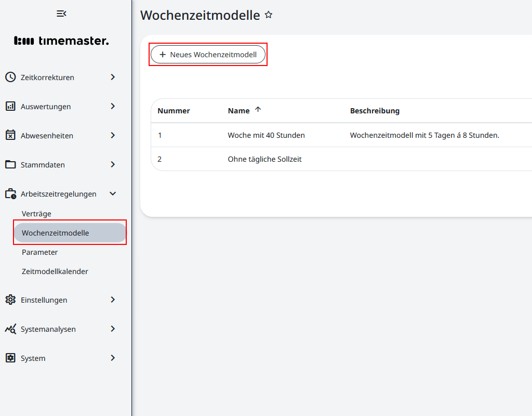Expand the Zeitkorrekturen section
Viewport: 532px width, 416px height.
click(112, 77)
